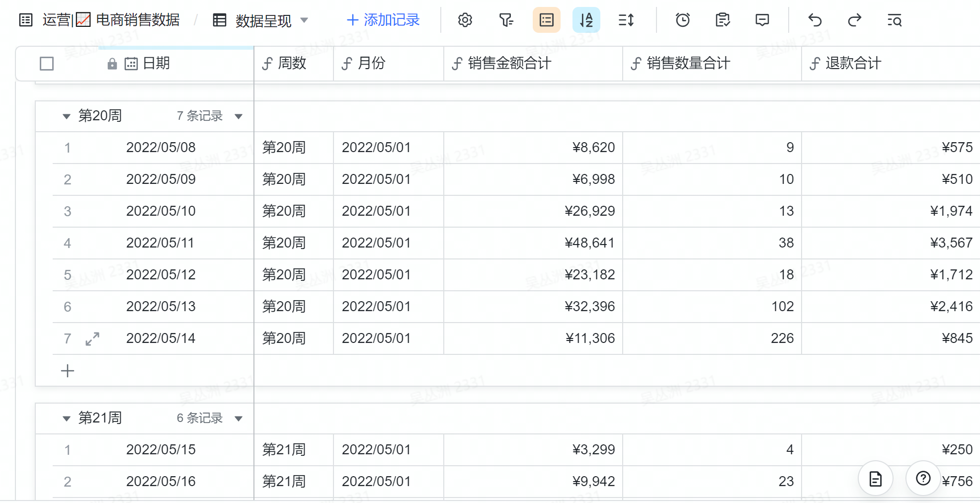980x503 pixels.
Task: Open the 7 条记录 statistics dropdown
Action: 239,116
